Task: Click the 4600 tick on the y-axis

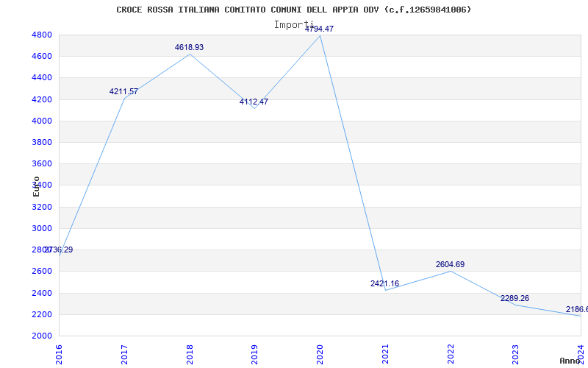Action: coord(42,57)
